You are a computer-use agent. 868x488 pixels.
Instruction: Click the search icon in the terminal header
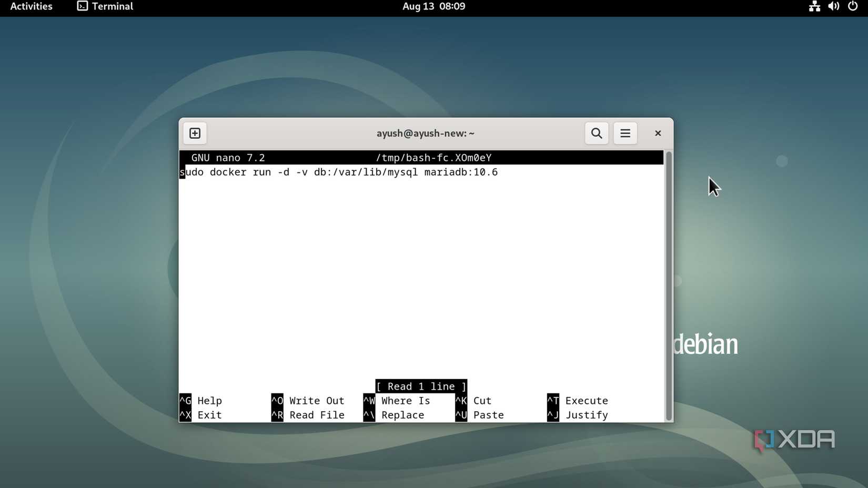596,133
